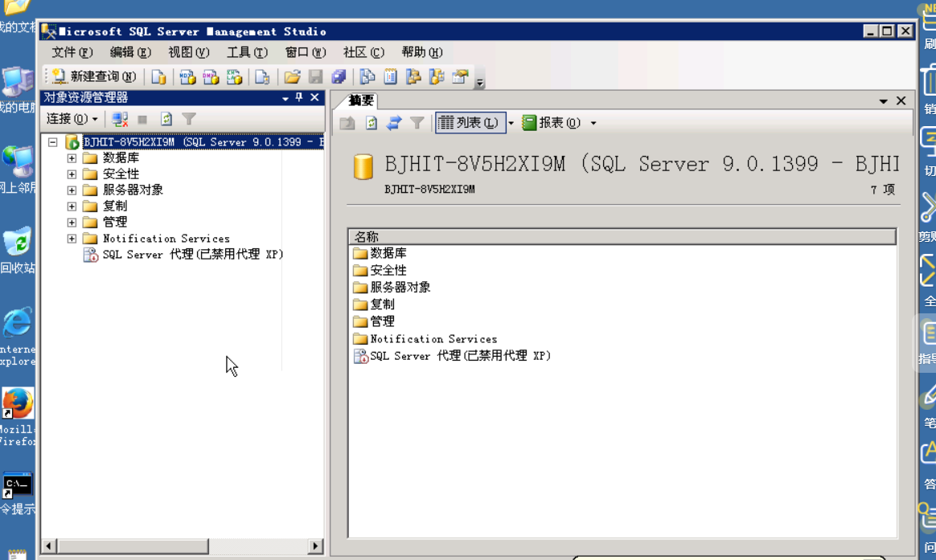The height and width of the screenshot is (560, 936).
Task: Click the 报表 report button
Action: click(x=552, y=123)
